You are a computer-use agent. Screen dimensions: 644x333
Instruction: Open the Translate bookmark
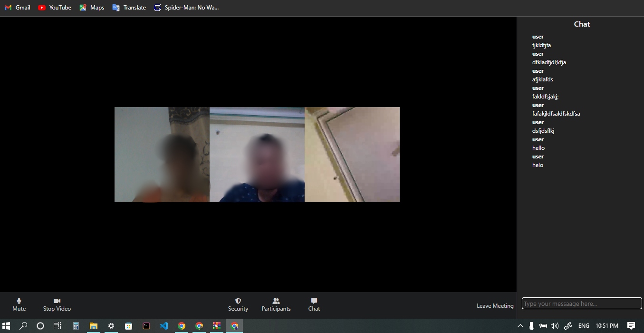(129, 8)
